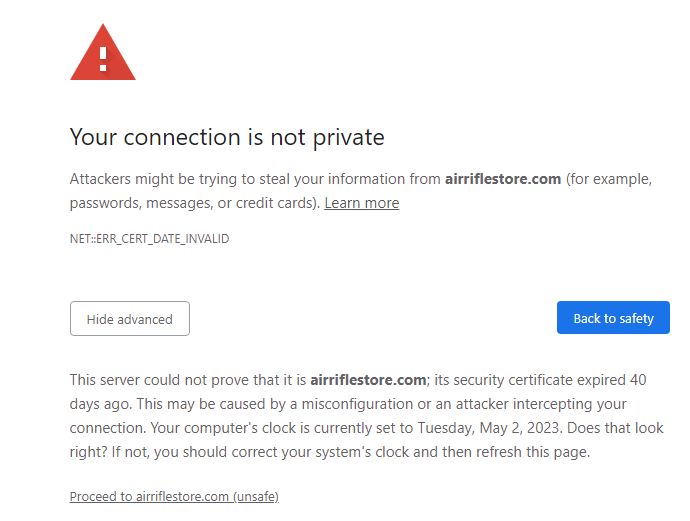Click the '(for example,' text
The image size is (690, 521).
click(609, 180)
